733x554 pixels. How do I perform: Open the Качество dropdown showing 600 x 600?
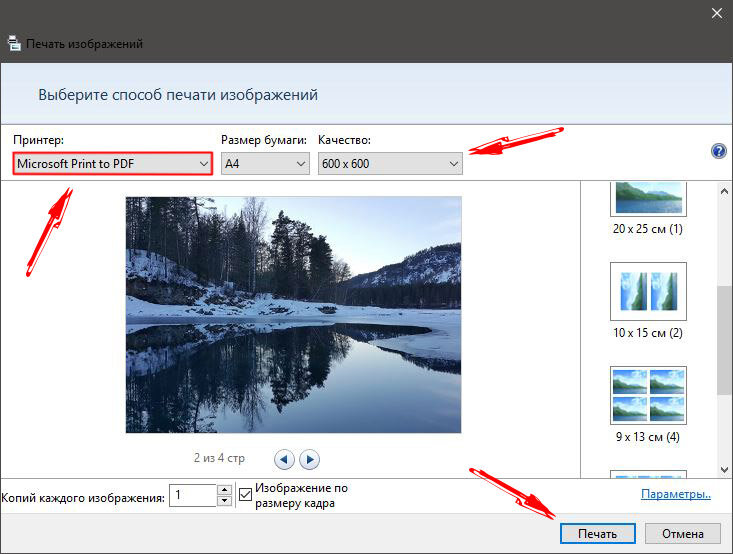(x=390, y=164)
